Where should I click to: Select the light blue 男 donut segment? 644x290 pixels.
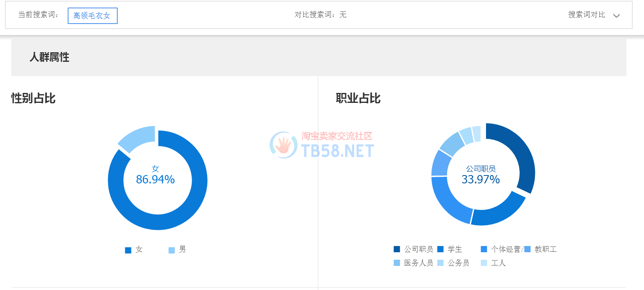pyautogui.click(x=136, y=139)
